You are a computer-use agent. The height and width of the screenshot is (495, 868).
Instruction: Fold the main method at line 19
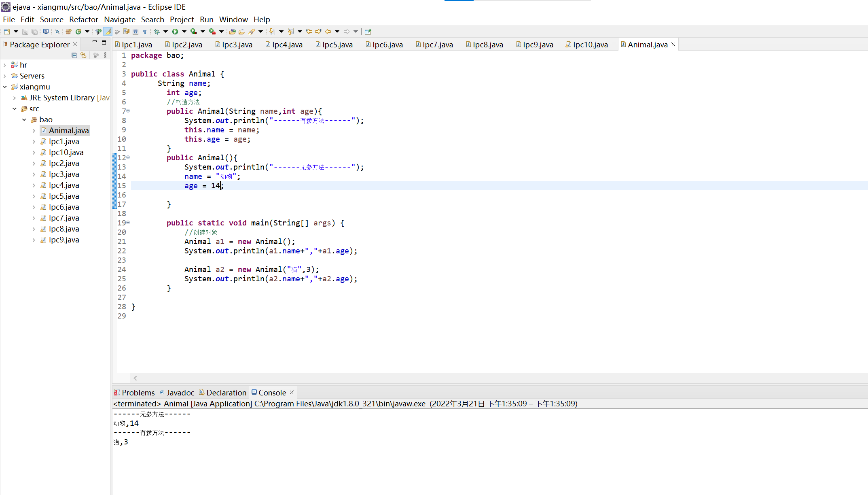[x=128, y=223]
